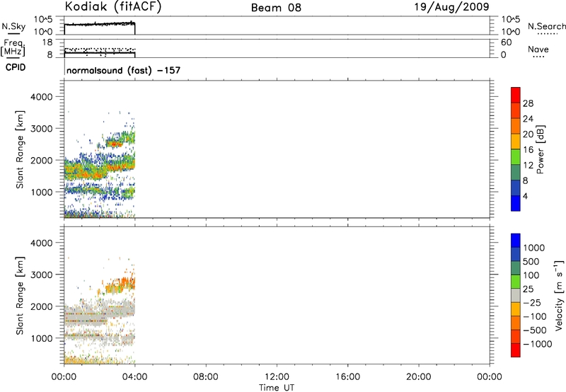Viewport: 566px width, 392px height.
Task: Click the '1000' tick on Velocity colorbar
Action: click(x=534, y=248)
